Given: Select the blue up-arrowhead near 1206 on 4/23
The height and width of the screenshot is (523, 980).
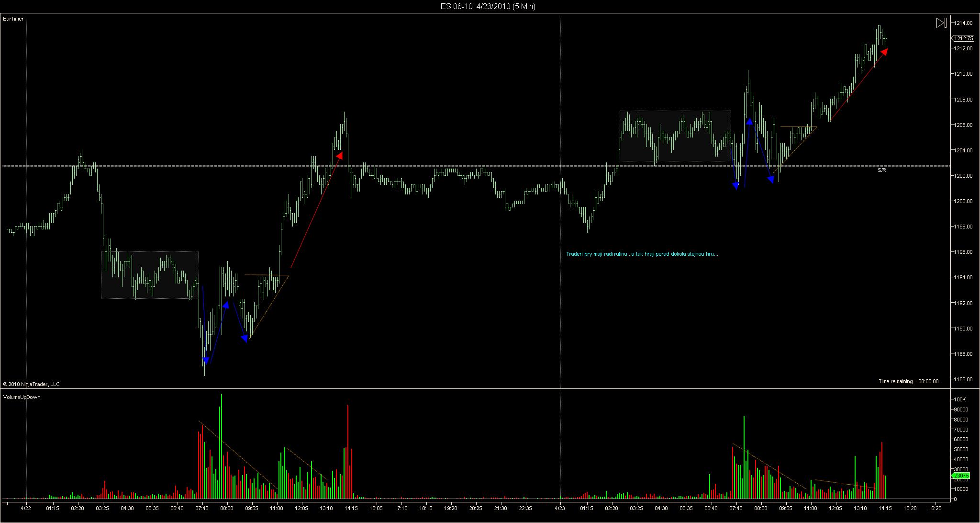Looking at the screenshot, I should coord(749,121).
